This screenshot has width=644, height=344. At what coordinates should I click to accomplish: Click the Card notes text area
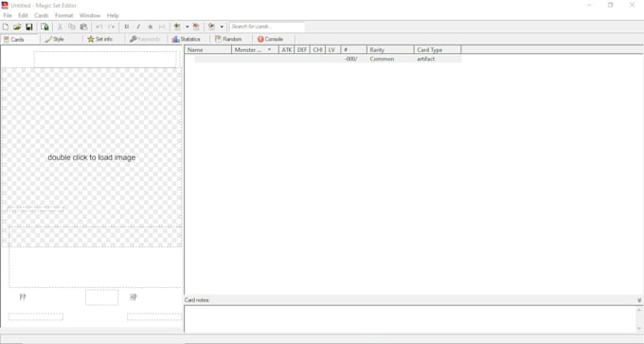pos(409,319)
